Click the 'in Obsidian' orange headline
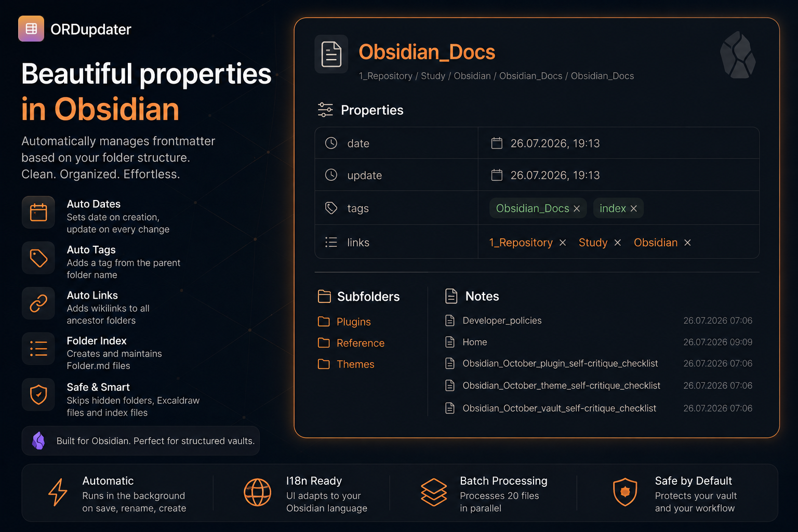The height and width of the screenshot is (532, 798). click(100, 110)
